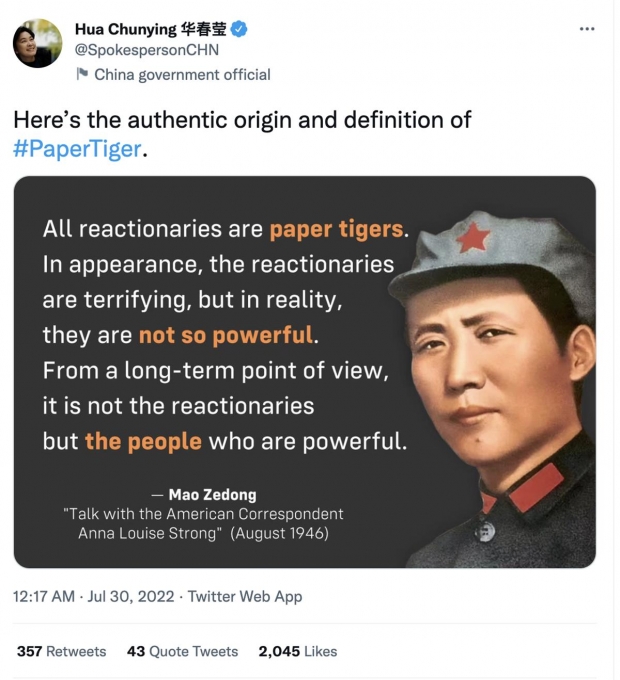The width and height of the screenshot is (620, 680).
Task: Click the red star on the cap
Action: tap(472, 239)
